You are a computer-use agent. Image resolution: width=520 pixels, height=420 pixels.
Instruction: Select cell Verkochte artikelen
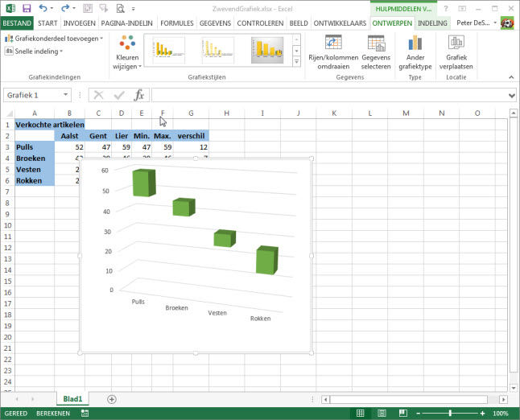(50, 125)
